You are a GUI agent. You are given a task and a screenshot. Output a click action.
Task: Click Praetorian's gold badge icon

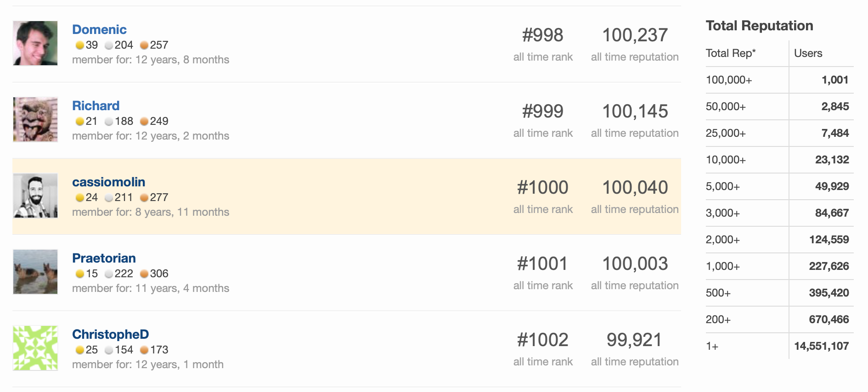pyautogui.click(x=79, y=274)
